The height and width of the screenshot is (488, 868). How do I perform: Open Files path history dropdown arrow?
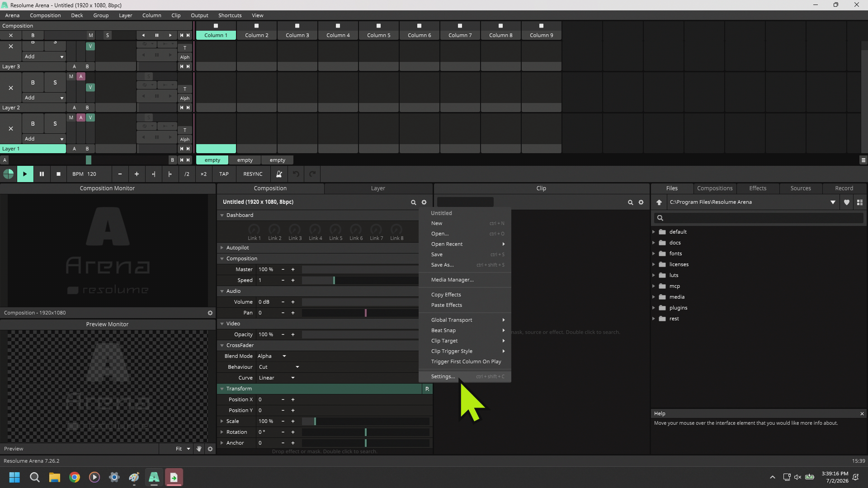pyautogui.click(x=833, y=202)
